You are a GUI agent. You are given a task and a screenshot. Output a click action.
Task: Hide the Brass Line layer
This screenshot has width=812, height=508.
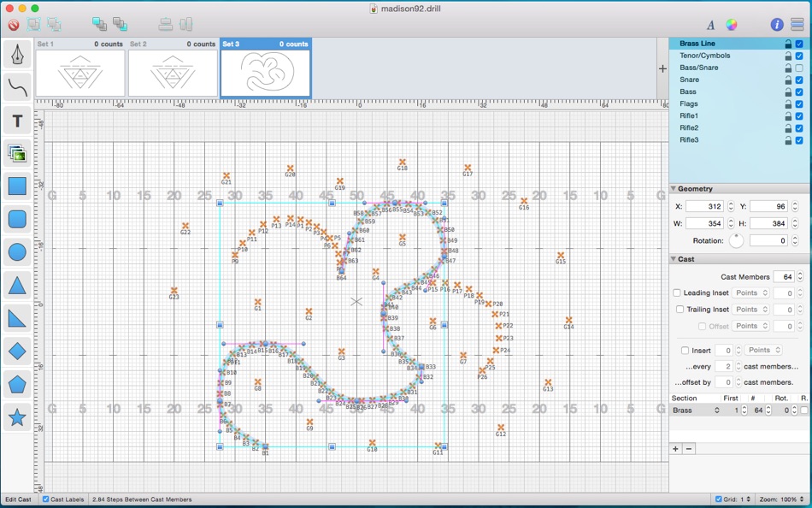click(799, 44)
